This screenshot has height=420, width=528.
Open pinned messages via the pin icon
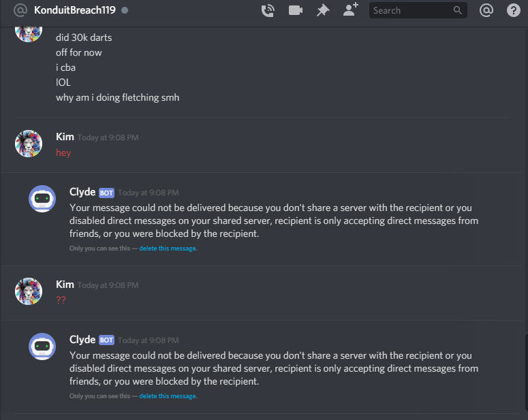(x=323, y=10)
